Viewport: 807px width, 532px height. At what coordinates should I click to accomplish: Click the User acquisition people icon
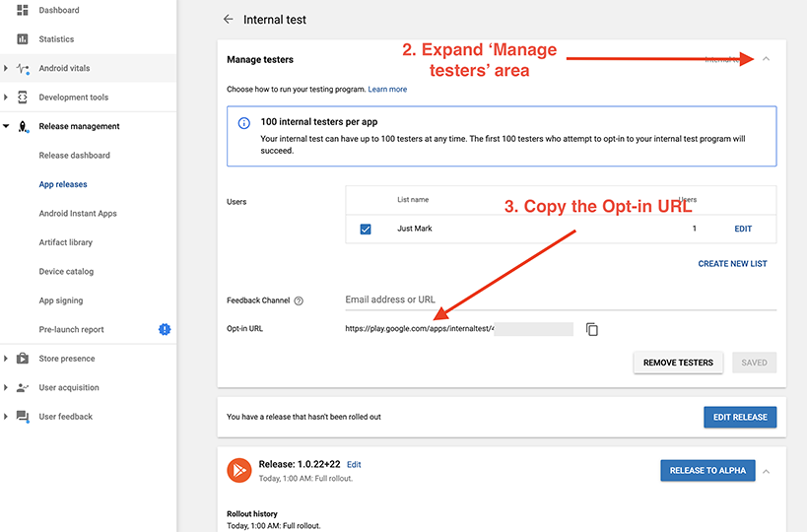(23, 387)
